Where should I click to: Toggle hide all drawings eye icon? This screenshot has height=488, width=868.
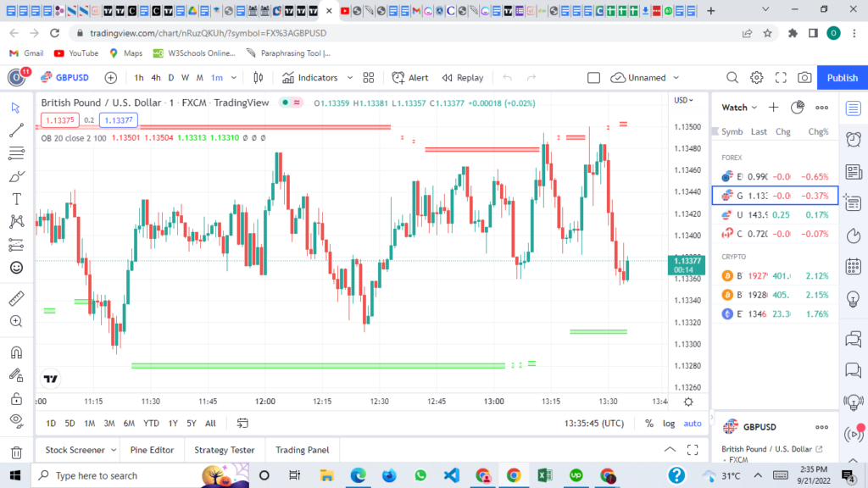(x=16, y=421)
